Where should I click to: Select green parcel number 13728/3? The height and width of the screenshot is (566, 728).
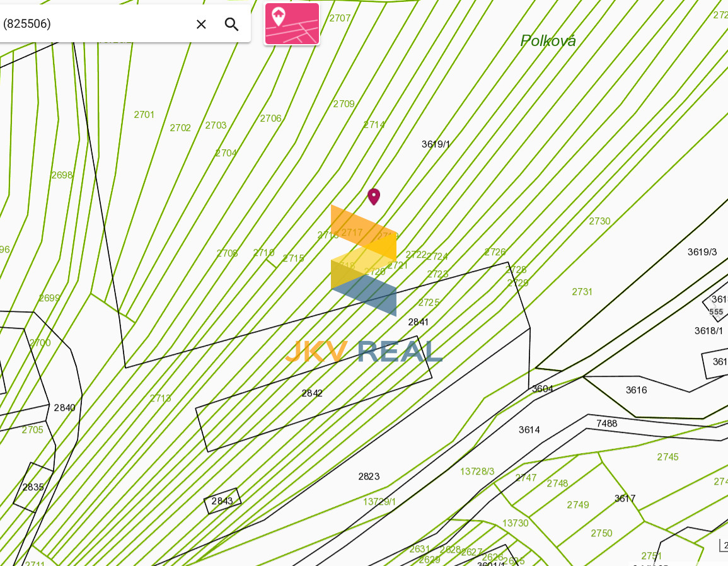click(477, 471)
